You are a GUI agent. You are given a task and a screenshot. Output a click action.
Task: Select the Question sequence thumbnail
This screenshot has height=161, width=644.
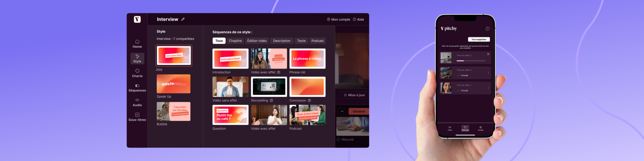[x=230, y=115]
